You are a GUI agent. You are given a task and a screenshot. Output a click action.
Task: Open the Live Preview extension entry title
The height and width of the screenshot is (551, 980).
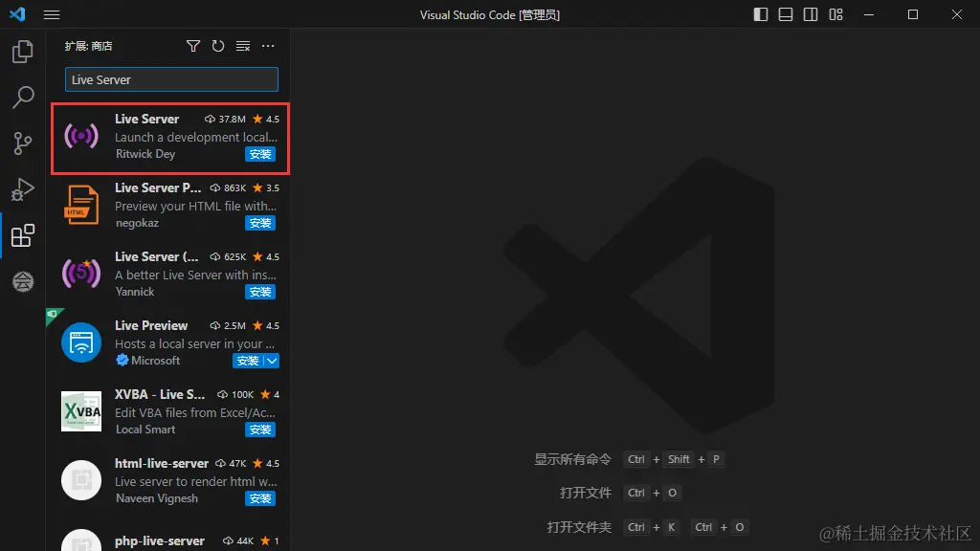pos(151,325)
